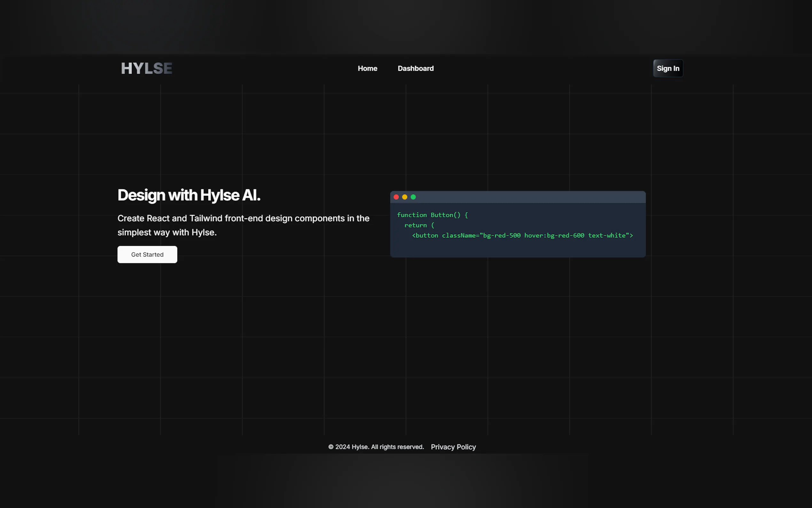Click the green dot in code window
The width and height of the screenshot is (812, 508).
coord(413,197)
